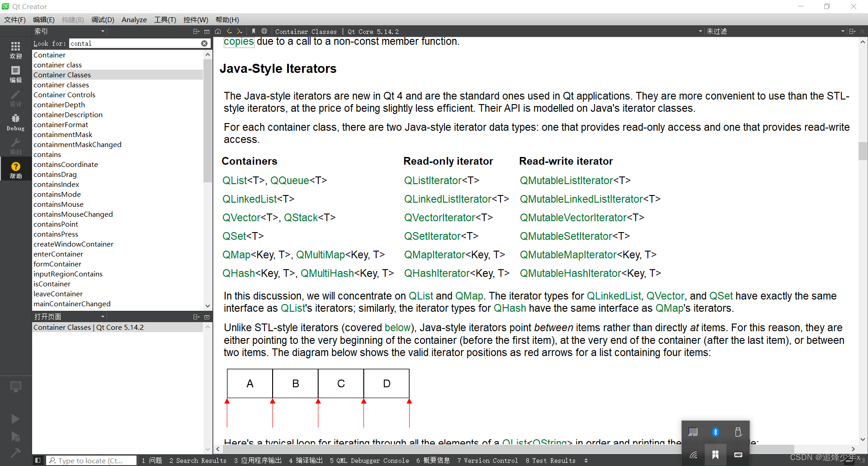Click the Build hammer icon
This screenshot has width=868, height=466.
15,452
